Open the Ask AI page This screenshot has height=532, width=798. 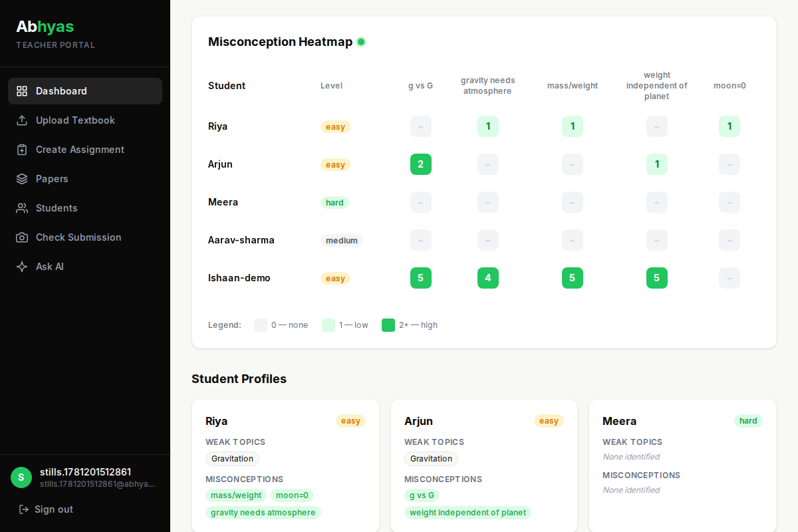[85, 267]
